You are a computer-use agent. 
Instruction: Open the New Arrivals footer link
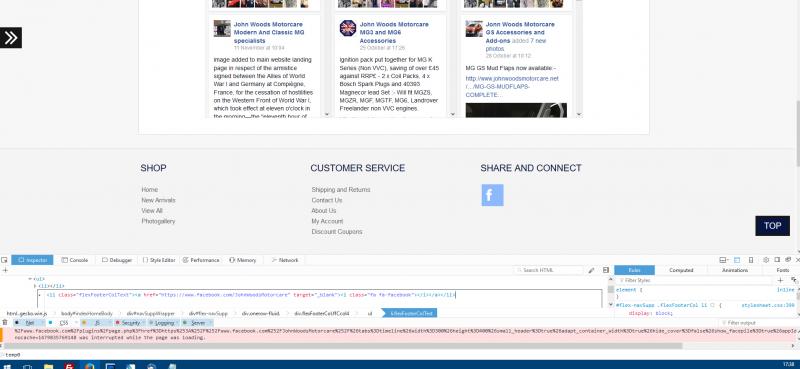click(158, 200)
